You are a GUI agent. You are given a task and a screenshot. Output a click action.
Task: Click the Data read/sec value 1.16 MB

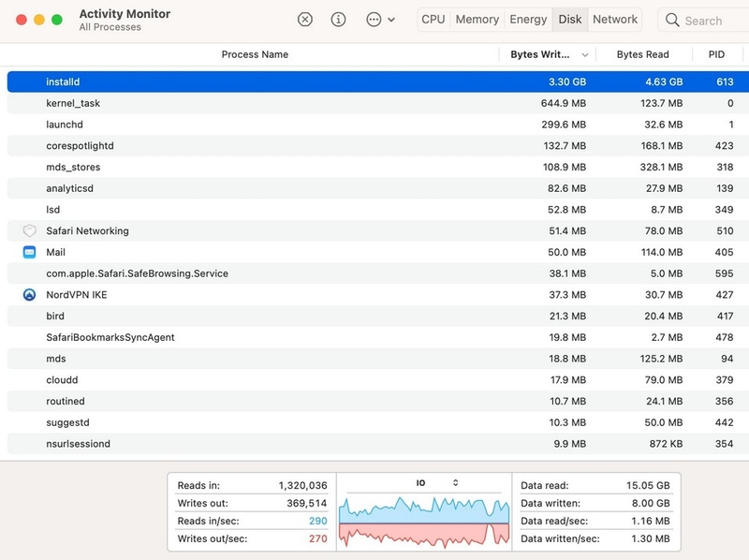click(x=651, y=521)
